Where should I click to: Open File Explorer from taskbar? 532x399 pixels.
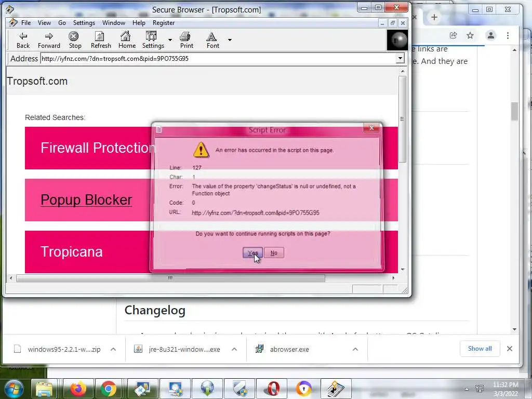point(45,389)
